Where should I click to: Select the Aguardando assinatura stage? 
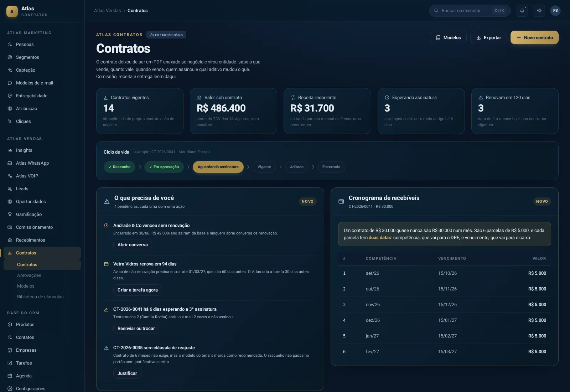point(218,167)
